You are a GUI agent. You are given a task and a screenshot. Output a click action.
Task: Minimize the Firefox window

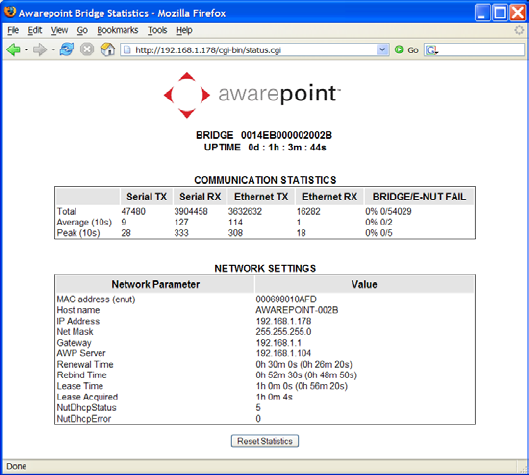click(482, 13)
